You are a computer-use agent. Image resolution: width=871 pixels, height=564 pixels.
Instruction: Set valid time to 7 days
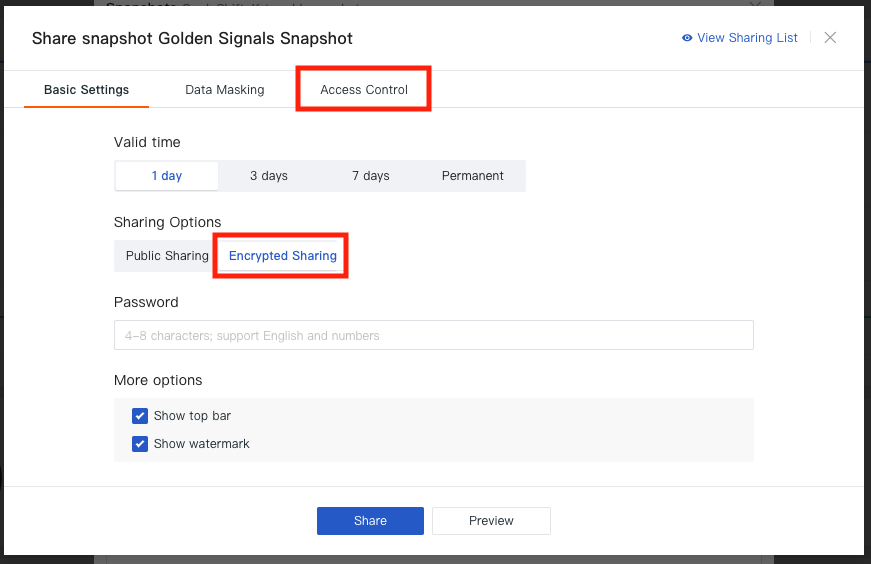point(371,176)
